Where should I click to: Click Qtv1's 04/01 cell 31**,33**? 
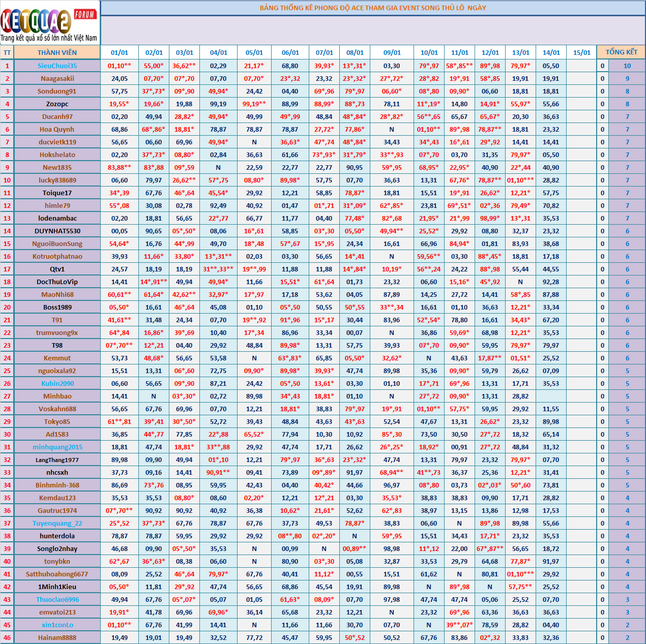tap(218, 269)
